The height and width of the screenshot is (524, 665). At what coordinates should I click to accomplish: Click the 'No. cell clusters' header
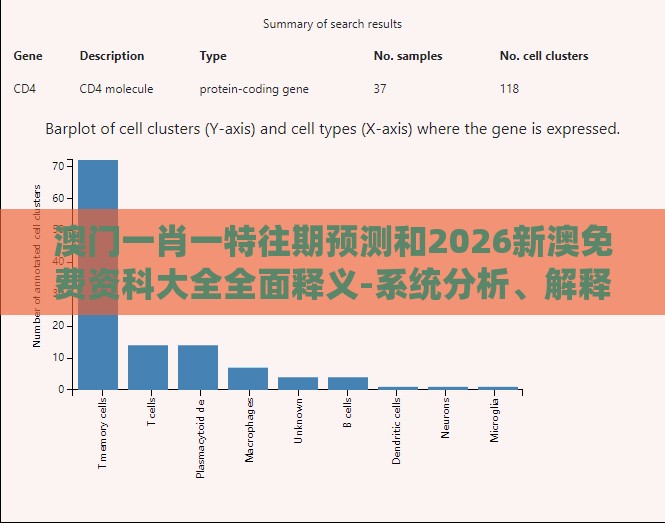point(544,56)
